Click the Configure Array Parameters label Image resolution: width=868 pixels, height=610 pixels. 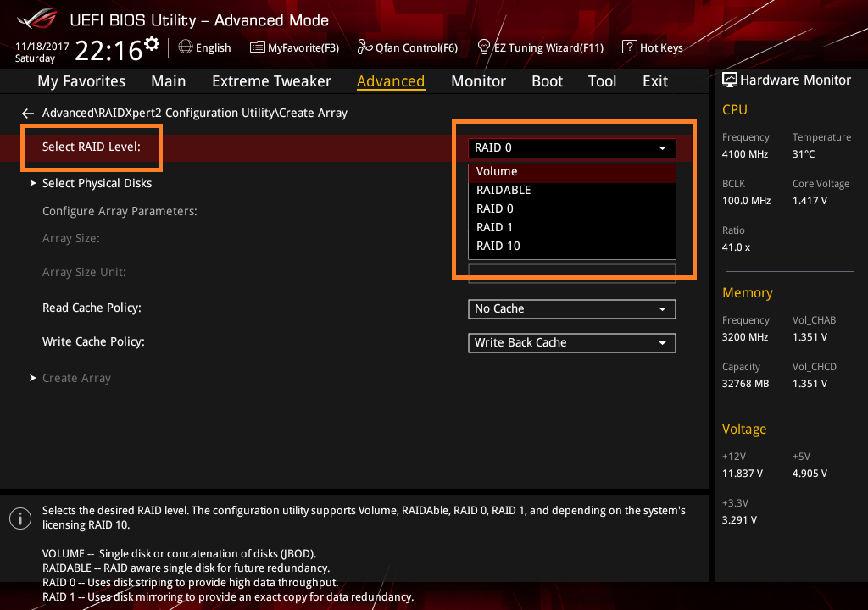[x=120, y=212]
